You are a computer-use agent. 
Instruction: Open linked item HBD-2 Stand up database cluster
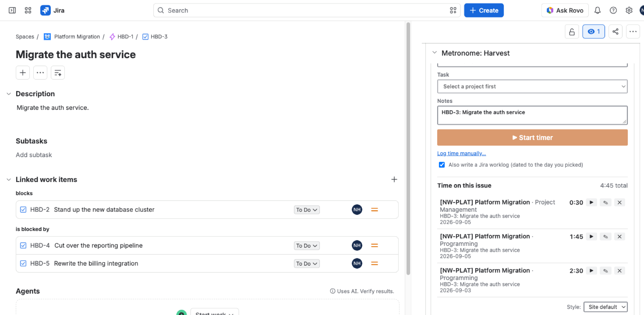(104, 210)
